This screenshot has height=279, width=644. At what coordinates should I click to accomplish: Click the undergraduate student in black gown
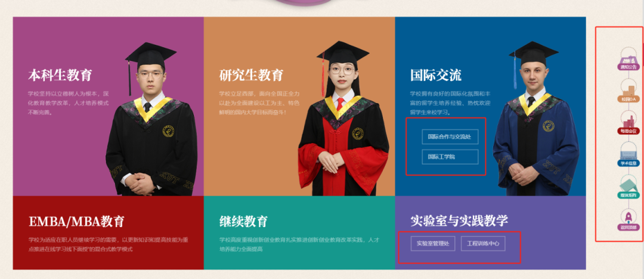(x=151, y=119)
